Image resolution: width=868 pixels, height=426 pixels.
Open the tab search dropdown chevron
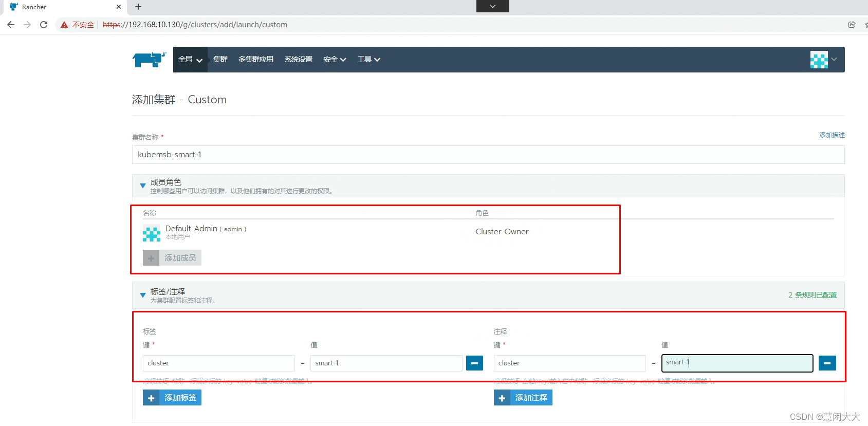point(493,6)
